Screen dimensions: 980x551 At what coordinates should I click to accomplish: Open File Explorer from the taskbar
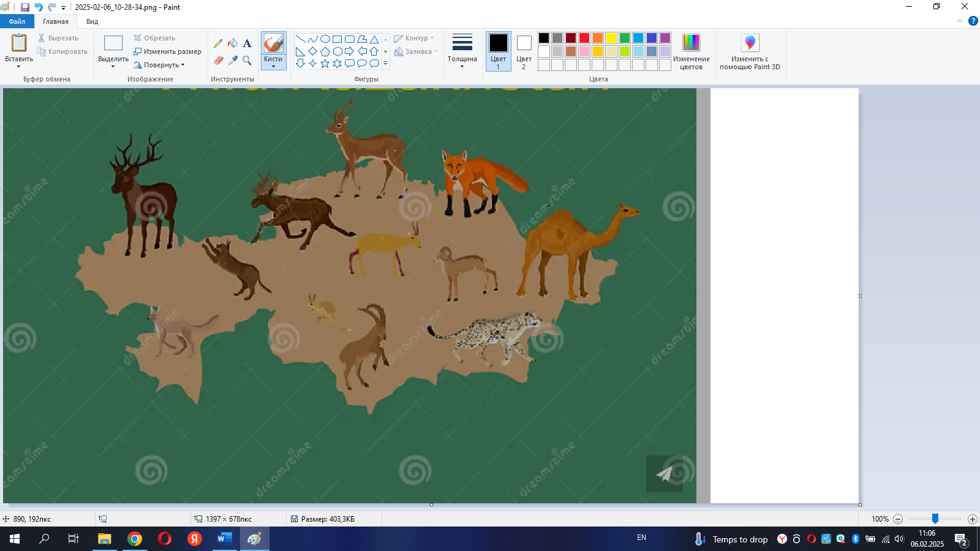coord(105,539)
